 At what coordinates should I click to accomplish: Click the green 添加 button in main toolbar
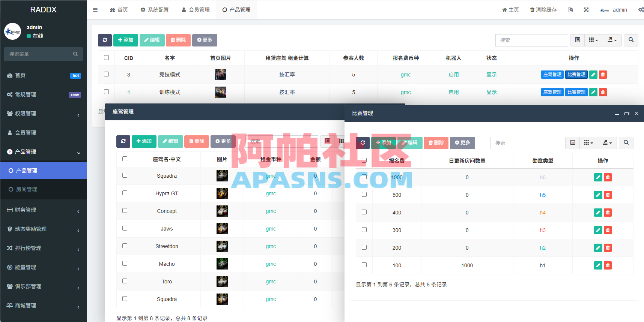coord(126,40)
